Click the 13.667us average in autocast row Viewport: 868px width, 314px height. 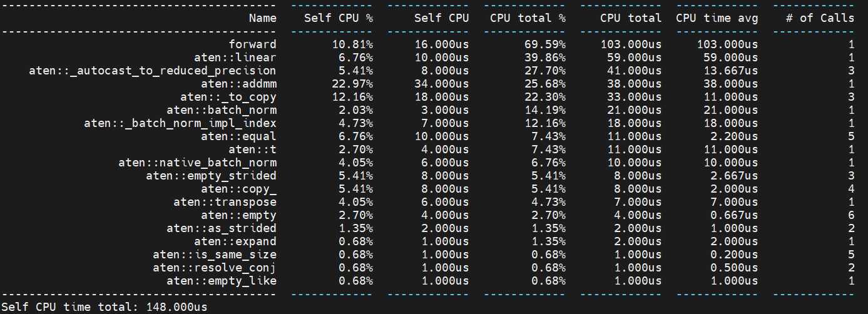731,71
